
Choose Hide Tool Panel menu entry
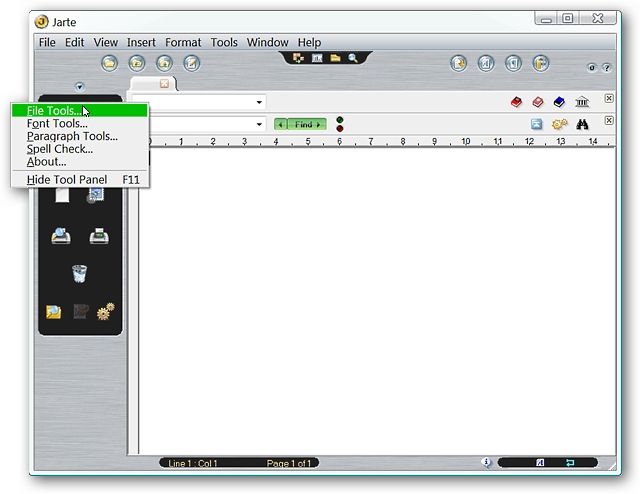click(80, 180)
